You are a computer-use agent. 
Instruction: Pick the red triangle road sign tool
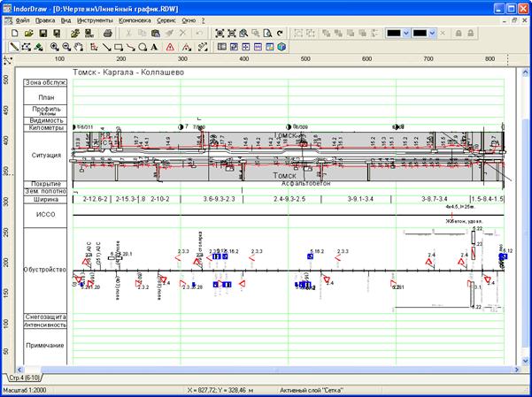click(x=172, y=47)
